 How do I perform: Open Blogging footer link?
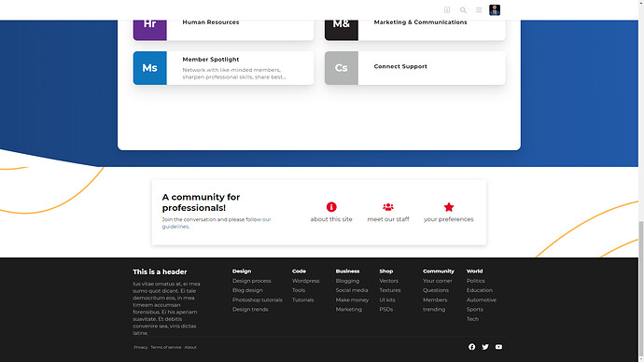pyautogui.click(x=347, y=281)
